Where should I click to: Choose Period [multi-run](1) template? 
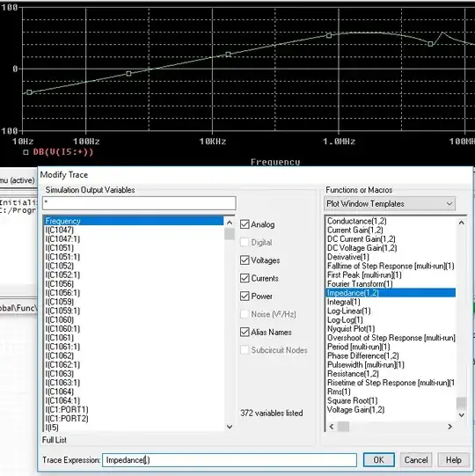(359, 347)
